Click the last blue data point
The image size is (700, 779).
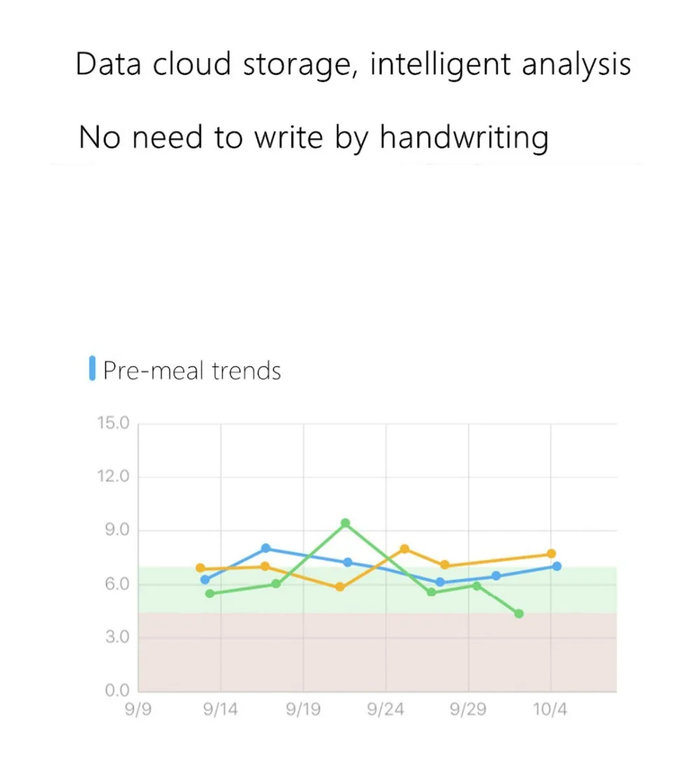click(556, 566)
